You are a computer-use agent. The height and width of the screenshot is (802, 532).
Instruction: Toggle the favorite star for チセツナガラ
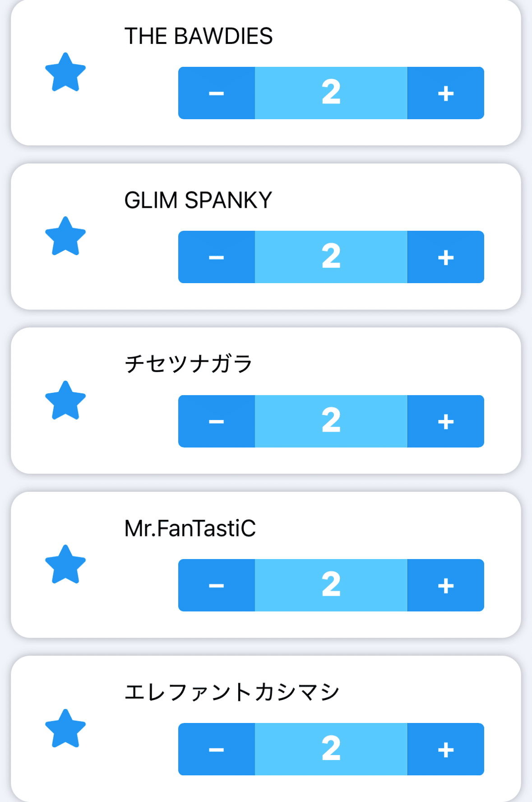point(65,401)
